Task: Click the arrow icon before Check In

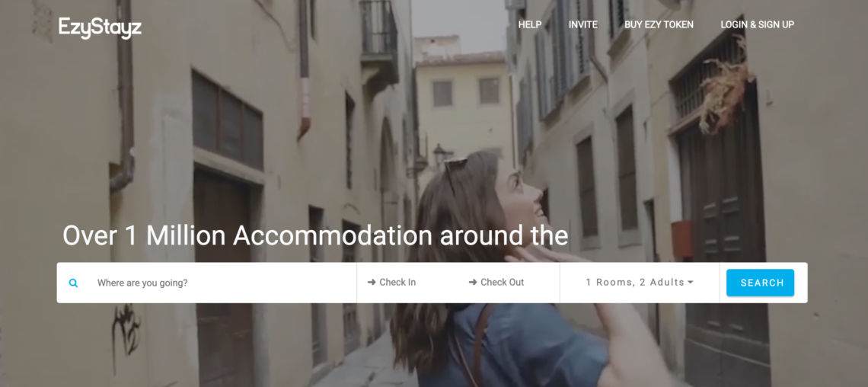Action: click(x=372, y=283)
